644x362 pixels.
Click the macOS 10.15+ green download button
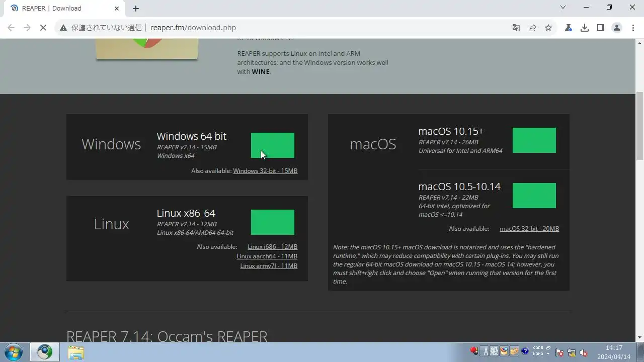[x=534, y=140]
